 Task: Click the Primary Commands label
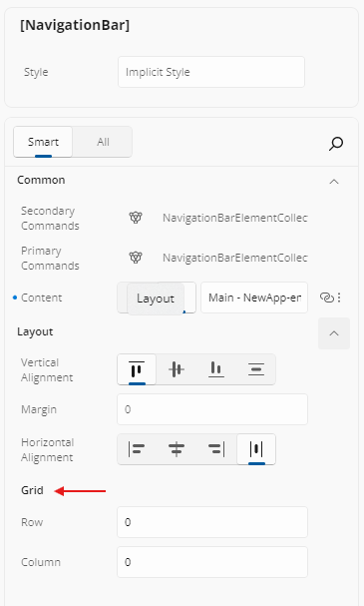click(50, 258)
